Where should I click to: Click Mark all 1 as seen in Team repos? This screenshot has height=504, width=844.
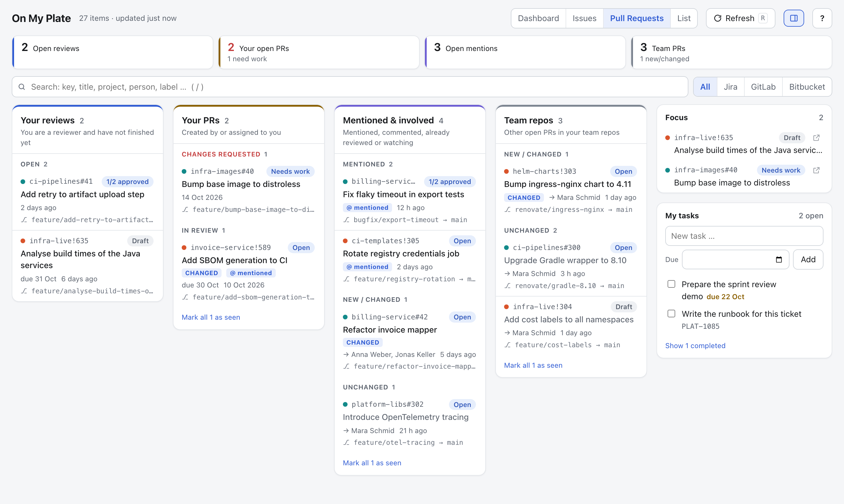pos(533,365)
